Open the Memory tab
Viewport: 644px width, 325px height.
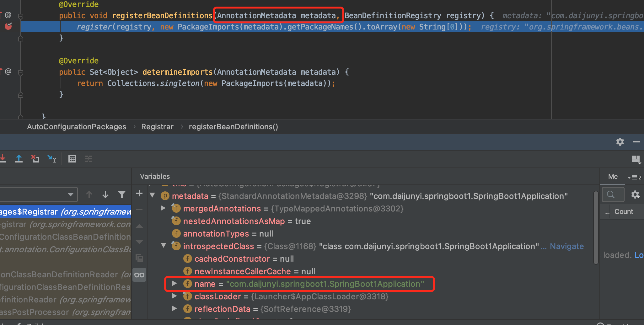[613, 176]
